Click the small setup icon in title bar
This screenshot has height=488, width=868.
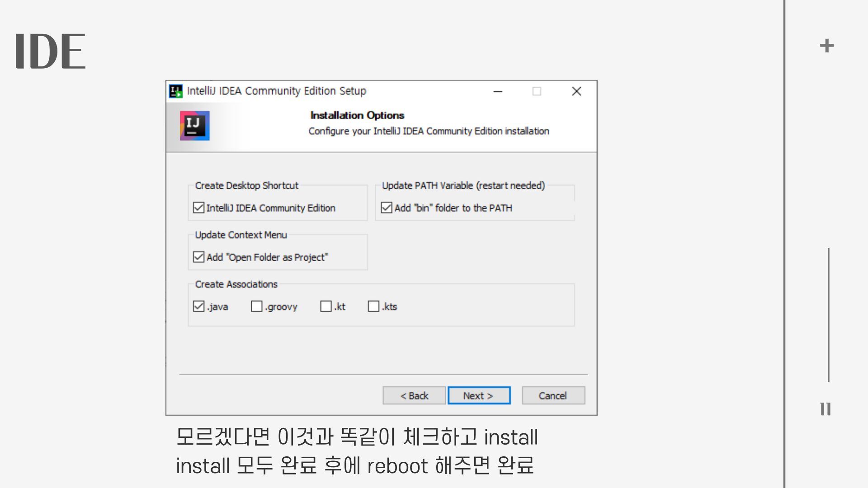click(175, 91)
